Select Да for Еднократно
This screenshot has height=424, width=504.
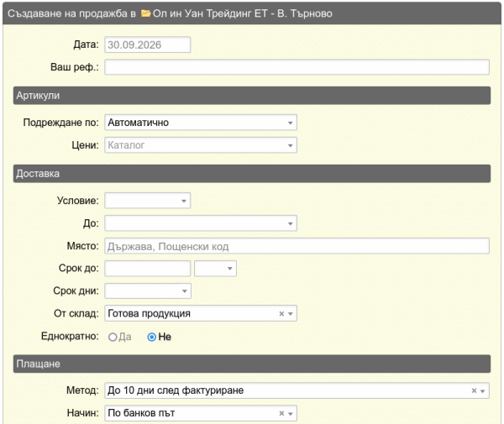tap(113, 337)
